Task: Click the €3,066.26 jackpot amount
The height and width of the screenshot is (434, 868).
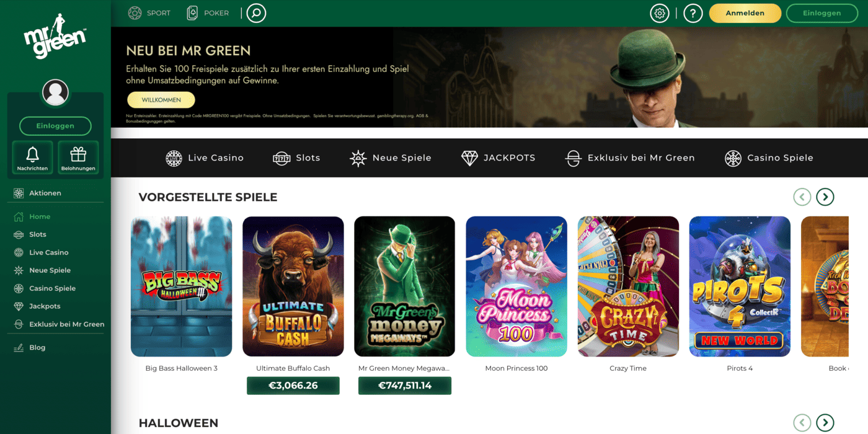Action: pos(293,386)
